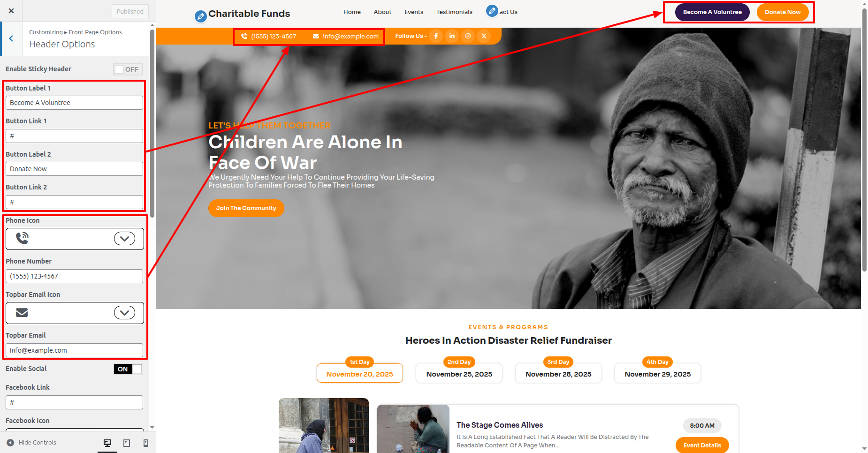Go back with the customizer back arrow
868x453 pixels.
(x=11, y=38)
